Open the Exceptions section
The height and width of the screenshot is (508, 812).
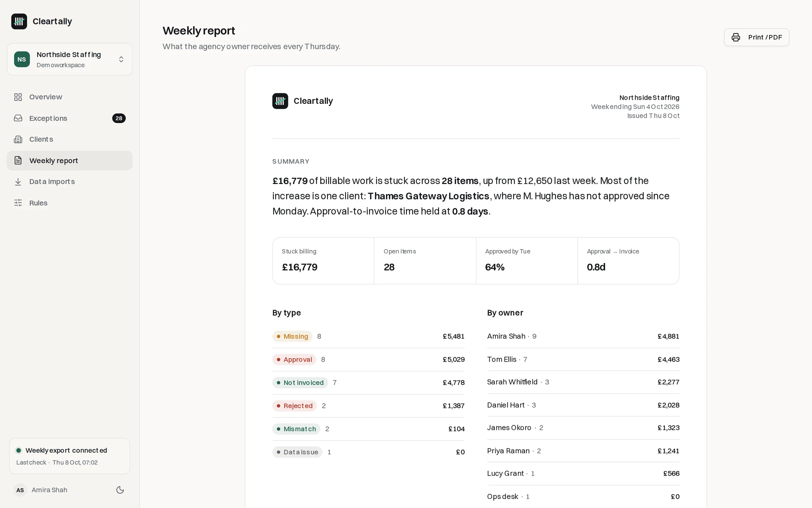(70, 118)
